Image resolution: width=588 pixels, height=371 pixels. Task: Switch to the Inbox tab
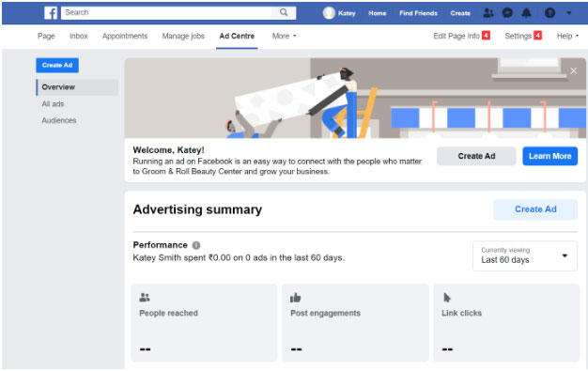click(x=78, y=36)
